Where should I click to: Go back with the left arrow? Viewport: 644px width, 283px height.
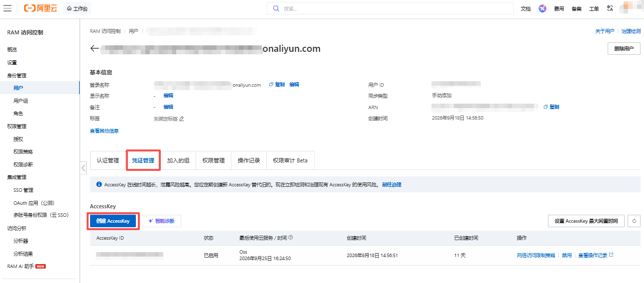pos(95,49)
